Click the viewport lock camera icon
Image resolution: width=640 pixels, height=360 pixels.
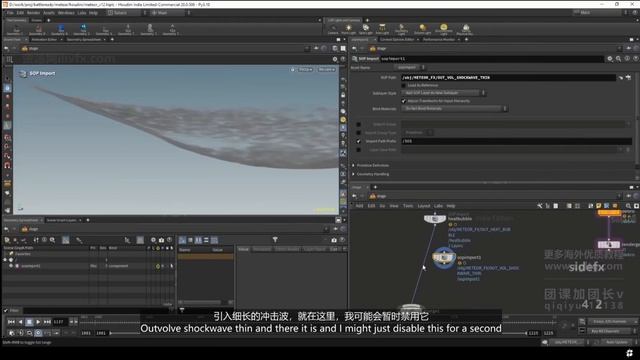[343, 95]
